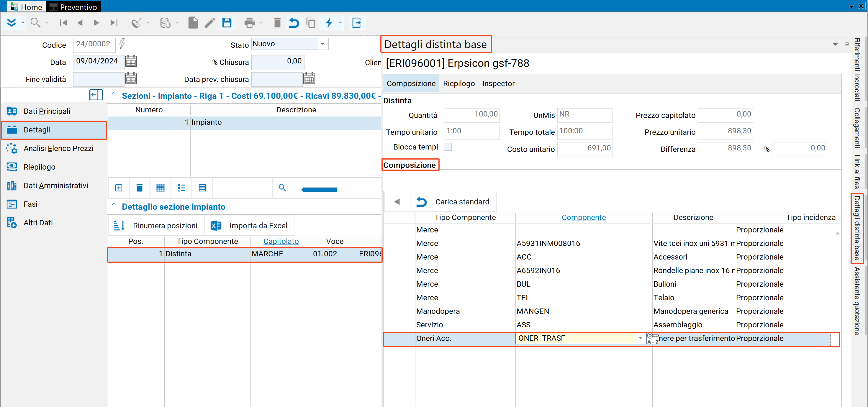This screenshot has height=407, width=868.
Task: Go to next record
Action: point(96,23)
